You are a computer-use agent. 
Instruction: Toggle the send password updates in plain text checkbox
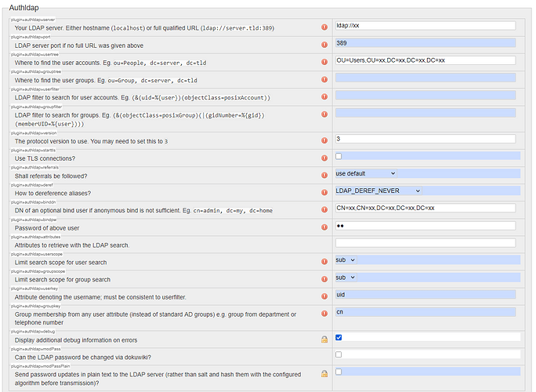click(339, 371)
